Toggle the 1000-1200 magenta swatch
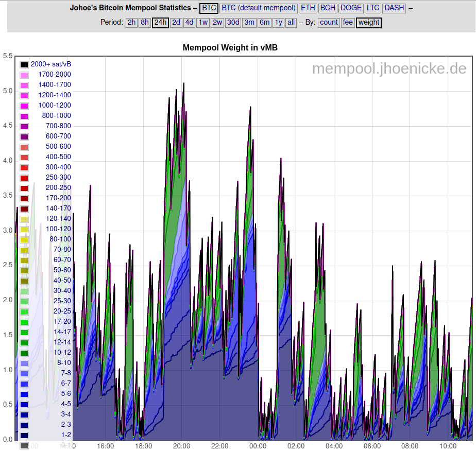The height and width of the screenshot is (451, 476). coord(24,106)
